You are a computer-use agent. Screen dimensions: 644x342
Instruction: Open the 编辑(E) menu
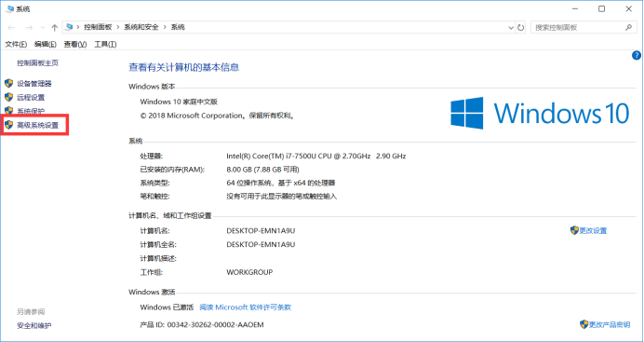click(x=46, y=44)
